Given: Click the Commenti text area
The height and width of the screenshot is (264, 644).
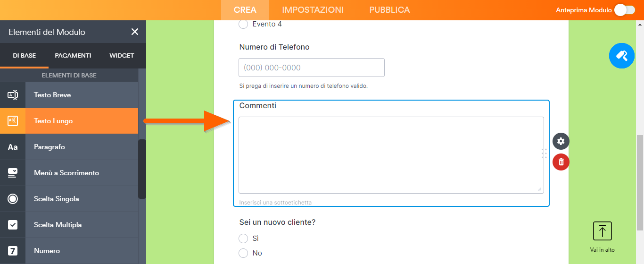Looking at the screenshot, I should (x=391, y=155).
